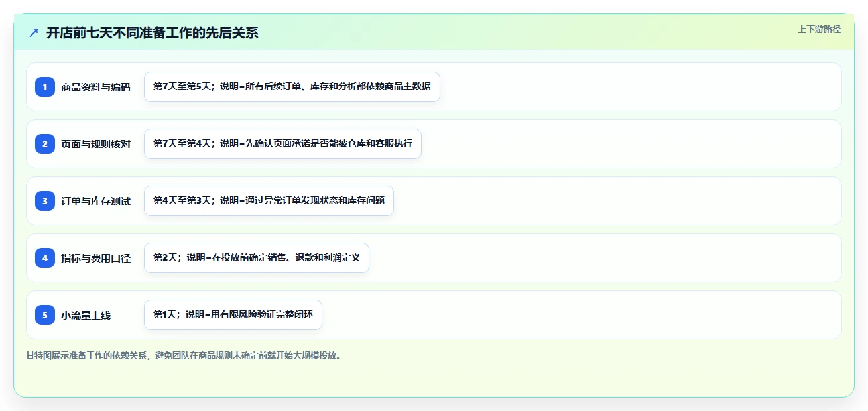Viewport: 868px width, 411px height.
Task: Select the 小流量上线 step label
Action: [86, 315]
